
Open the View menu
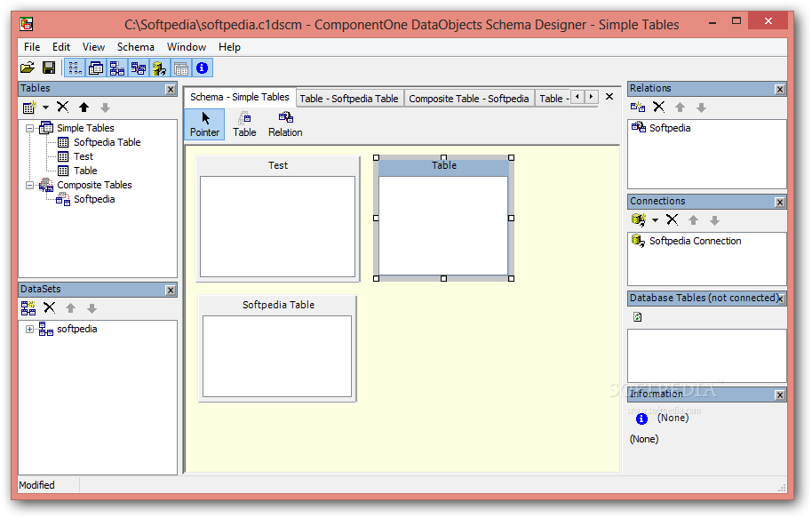[93, 47]
